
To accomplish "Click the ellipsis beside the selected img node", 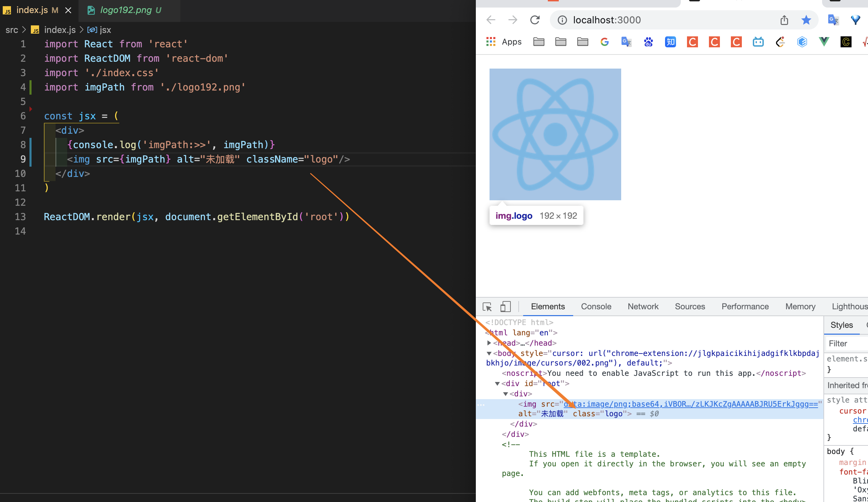I will (481, 405).
